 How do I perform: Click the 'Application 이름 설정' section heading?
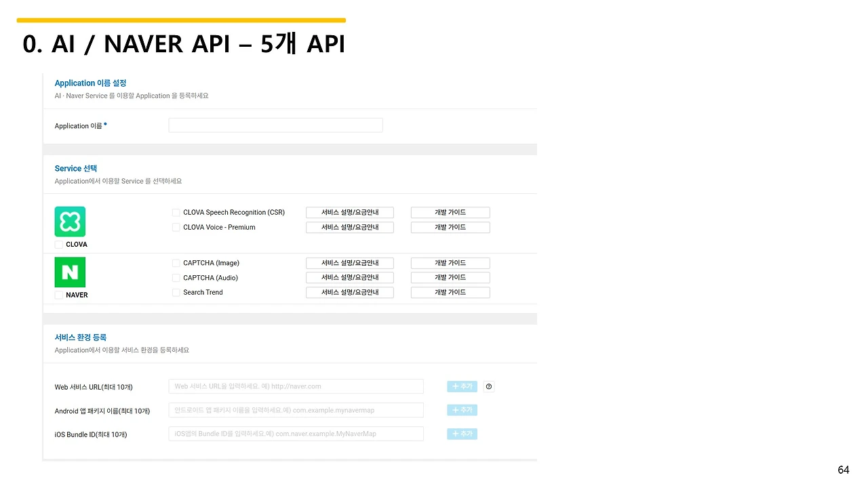[x=91, y=83]
